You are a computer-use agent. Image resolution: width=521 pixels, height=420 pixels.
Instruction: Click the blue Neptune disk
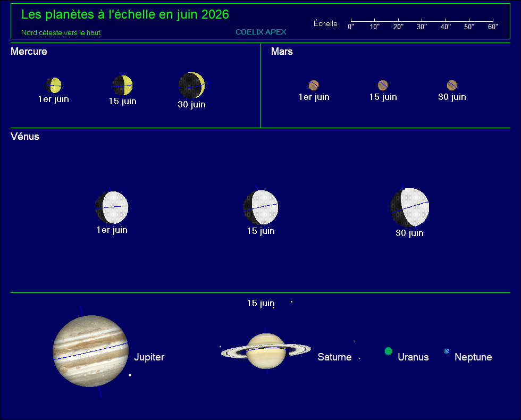tap(447, 351)
